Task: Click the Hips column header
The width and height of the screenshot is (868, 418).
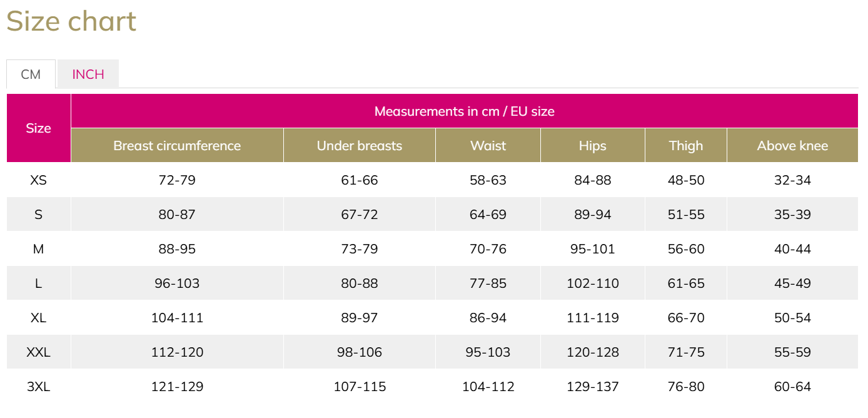Action: 592,146
